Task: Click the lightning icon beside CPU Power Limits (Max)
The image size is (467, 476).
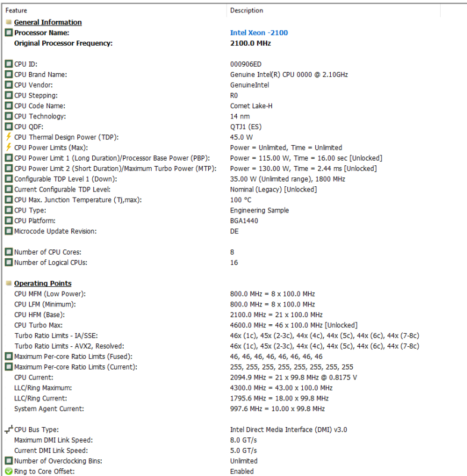Action: point(9,148)
